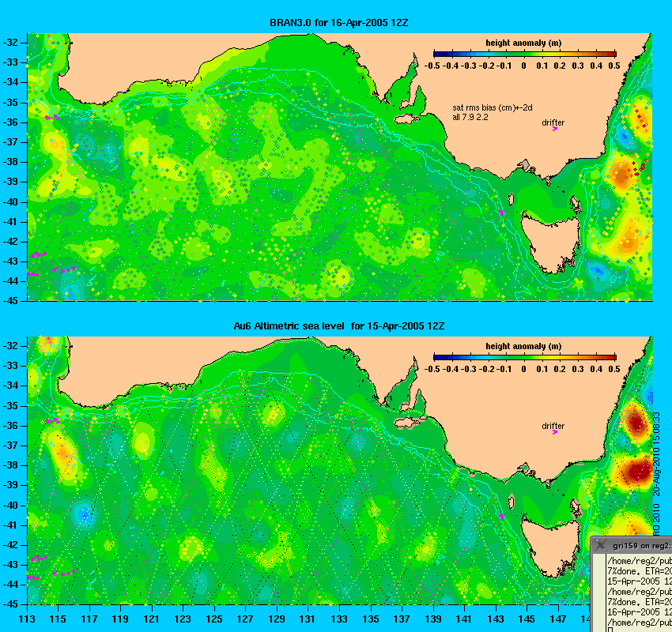
Task: Click the 'drifter' legend label in the Au6 plot
Action: [x=553, y=426]
